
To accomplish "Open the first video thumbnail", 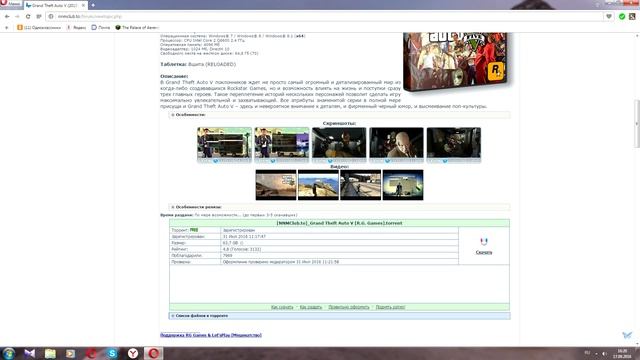I will (x=276, y=185).
